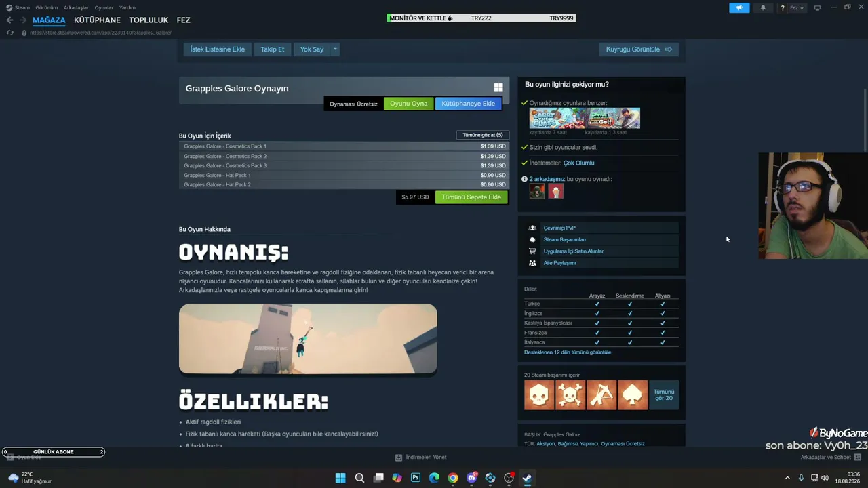Click the store page URL address field
868x488 pixels.
(100, 33)
